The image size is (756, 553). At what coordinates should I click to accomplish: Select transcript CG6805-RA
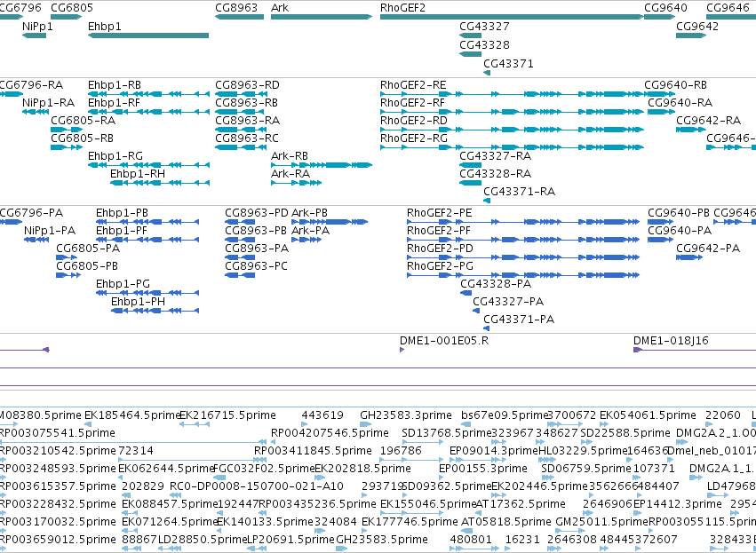coord(83,121)
